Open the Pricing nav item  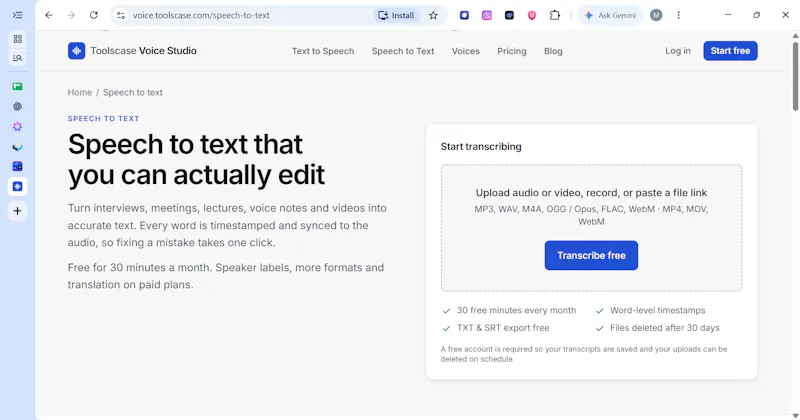(x=512, y=51)
